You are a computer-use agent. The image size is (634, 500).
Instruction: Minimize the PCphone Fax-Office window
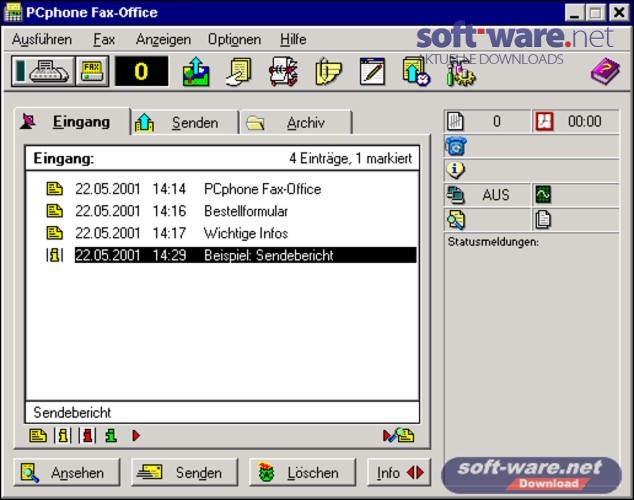pos(574,13)
